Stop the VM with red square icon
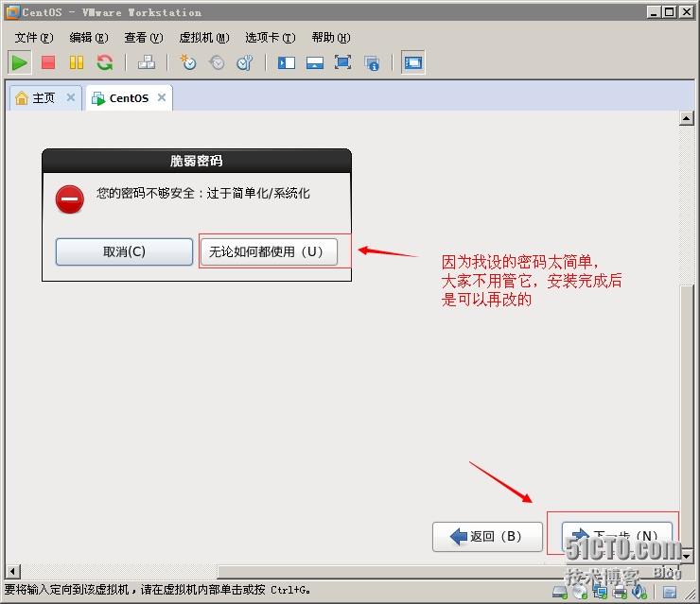This screenshot has height=604, width=700. pos(48,62)
